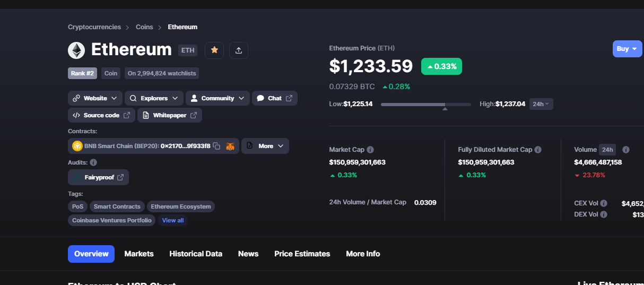
Task: Expand the More contracts dropdown
Action: [x=265, y=146]
